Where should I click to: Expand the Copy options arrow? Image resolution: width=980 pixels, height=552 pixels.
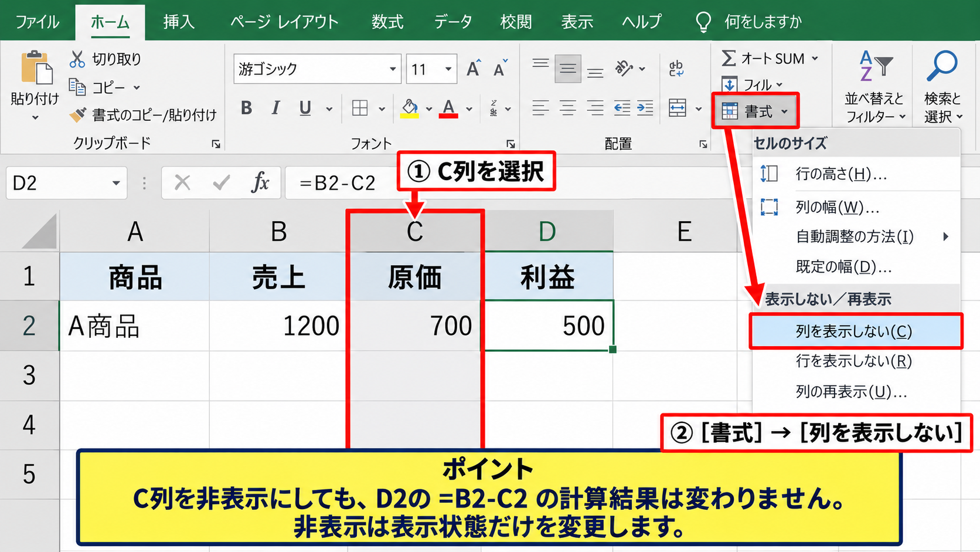[x=137, y=87]
